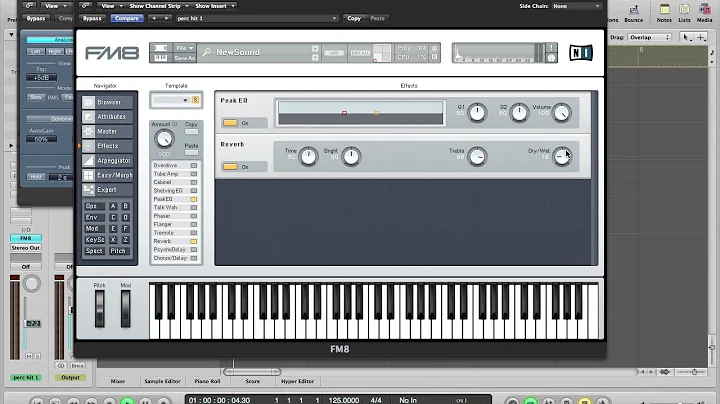The height and width of the screenshot is (404, 720).
Task: Switch to the Sample Editor tab
Action: click(x=162, y=381)
